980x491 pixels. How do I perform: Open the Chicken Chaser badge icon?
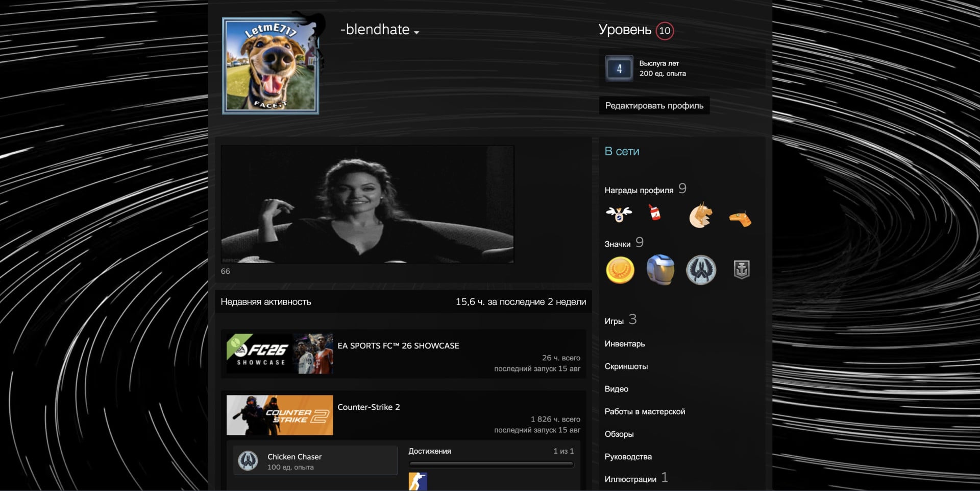pos(248,461)
